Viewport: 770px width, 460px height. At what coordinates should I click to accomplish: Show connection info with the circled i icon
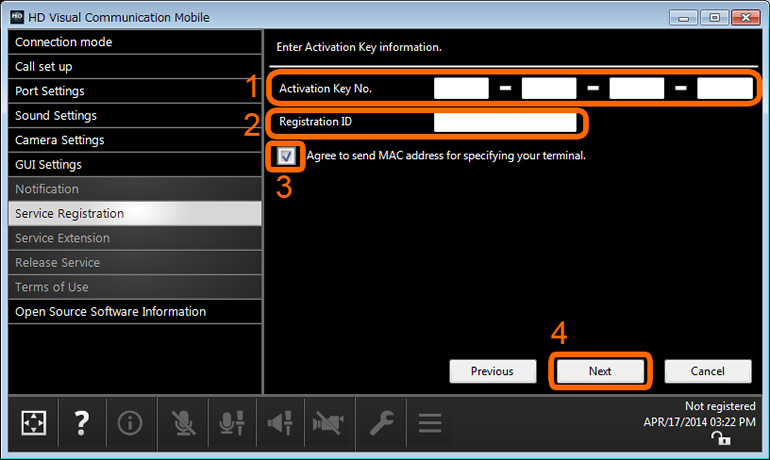[x=130, y=423]
